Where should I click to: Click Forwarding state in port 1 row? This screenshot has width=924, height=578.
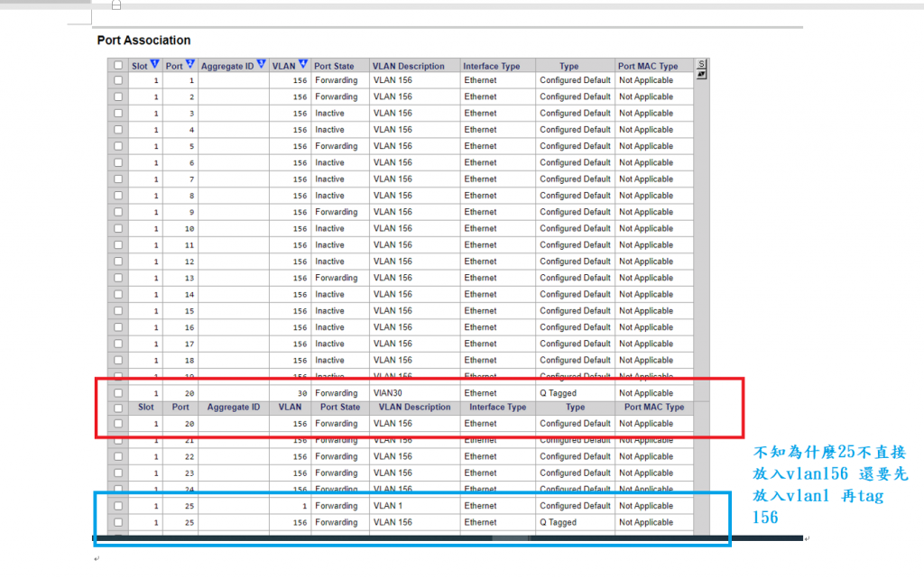point(336,80)
